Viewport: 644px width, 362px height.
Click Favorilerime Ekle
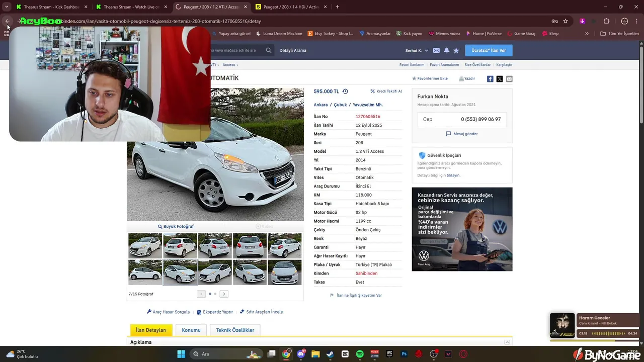click(x=430, y=79)
